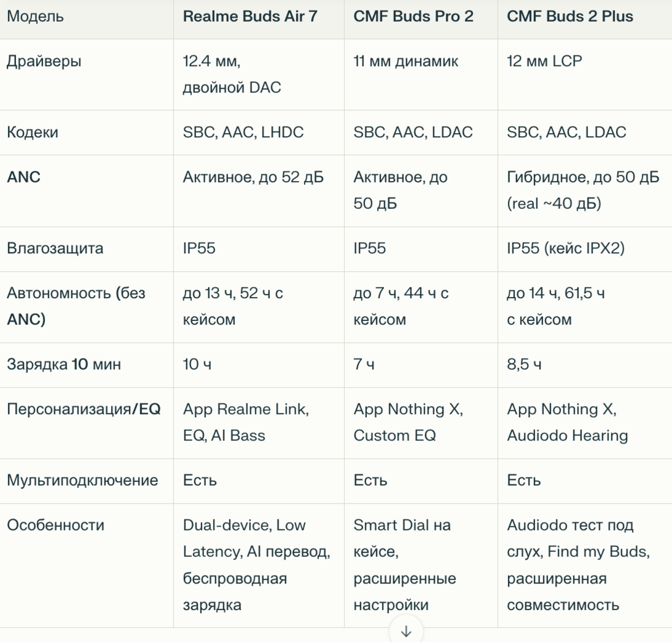Select the Модель header cell

[35, 17]
